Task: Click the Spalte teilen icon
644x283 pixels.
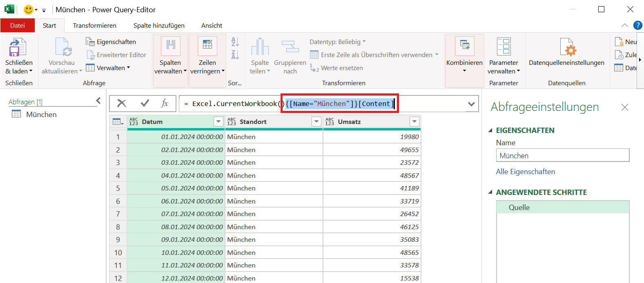Action: point(260,46)
